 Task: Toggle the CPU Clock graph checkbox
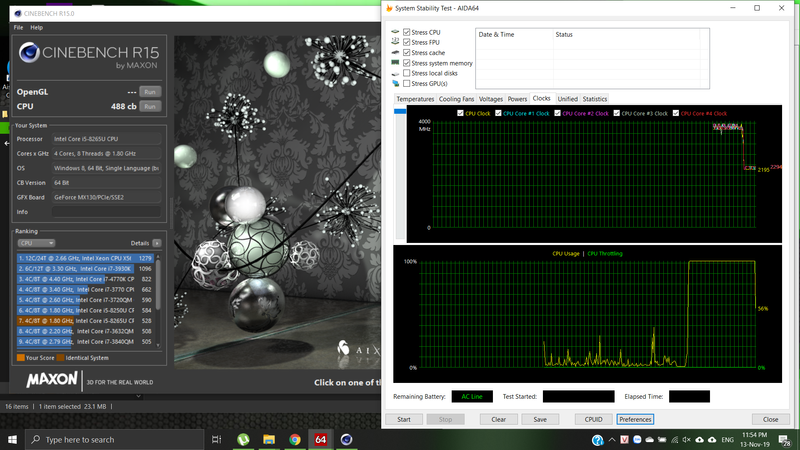[461, 113]
